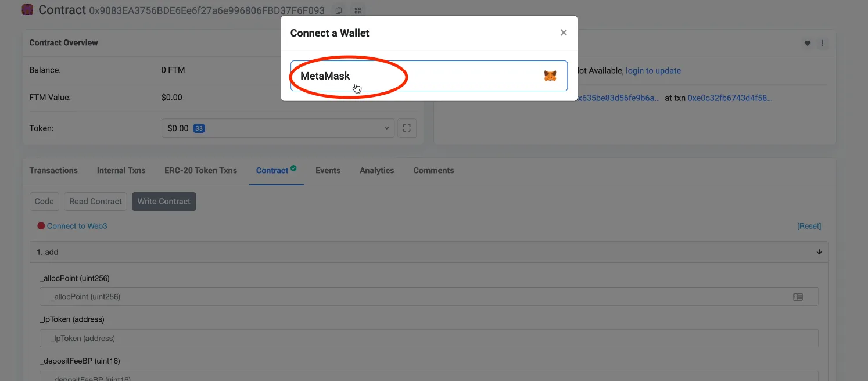Focus the _lpToken address input field
Image resolution: width=868 pixels, height=381 pixels.
429,338
